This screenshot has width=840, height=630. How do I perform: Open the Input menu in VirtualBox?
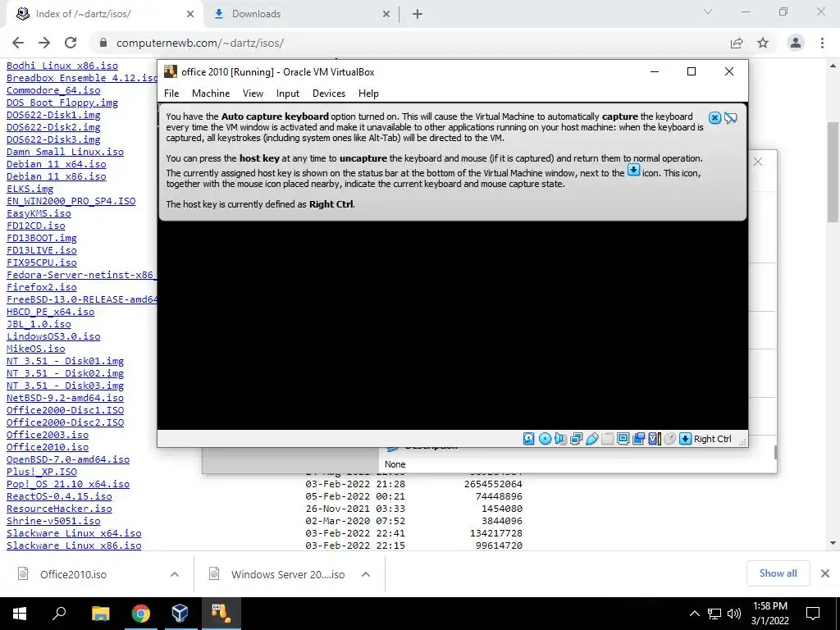[288, 94]
